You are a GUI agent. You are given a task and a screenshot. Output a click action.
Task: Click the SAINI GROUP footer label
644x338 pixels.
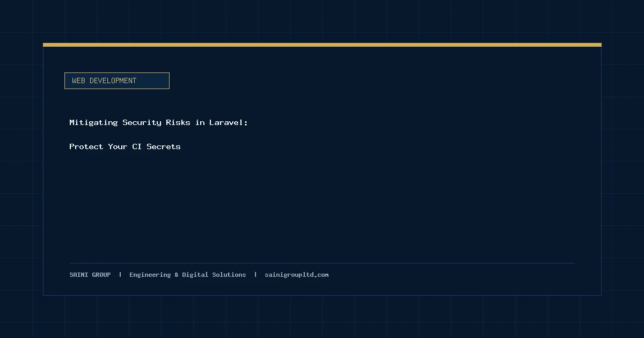[90, 275]
